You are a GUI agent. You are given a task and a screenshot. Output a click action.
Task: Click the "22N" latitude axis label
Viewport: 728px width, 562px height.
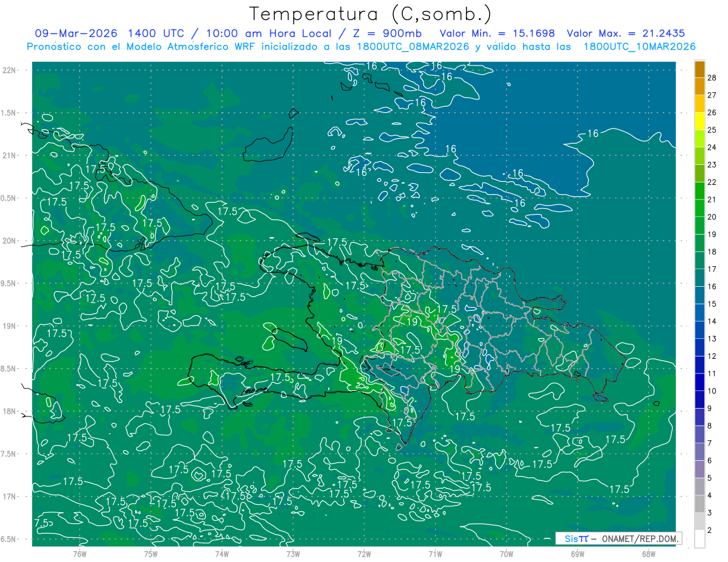tap(8, 70)
